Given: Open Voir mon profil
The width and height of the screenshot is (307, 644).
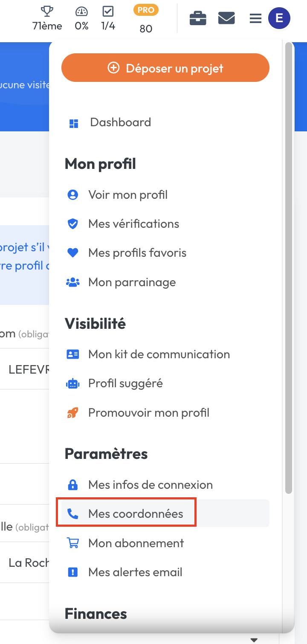Looking at the screenshot, I should [x=127, y=195].
